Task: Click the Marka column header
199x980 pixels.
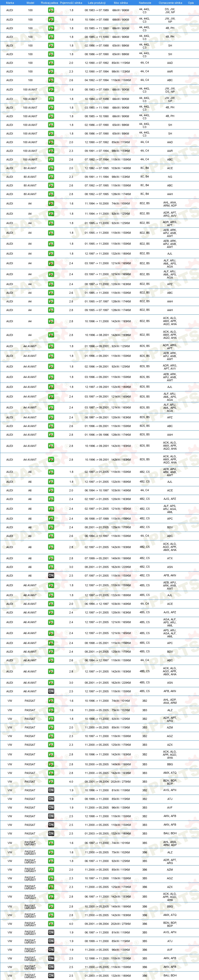Action: point(10,3)
